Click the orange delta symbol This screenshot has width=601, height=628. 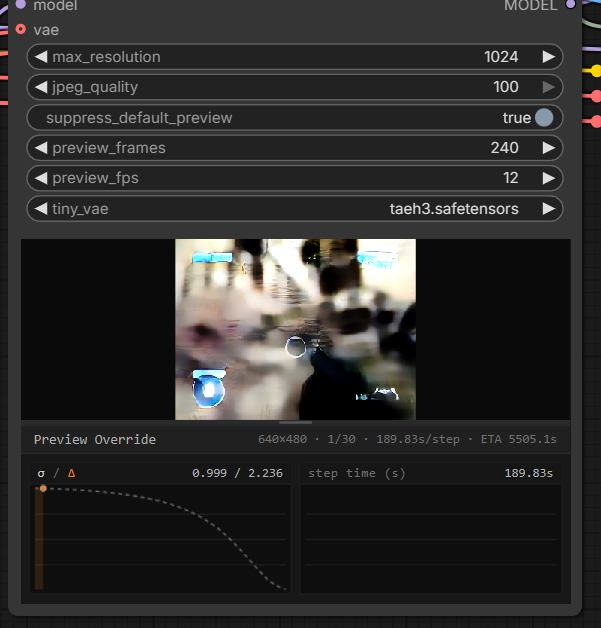click(72, 473)
